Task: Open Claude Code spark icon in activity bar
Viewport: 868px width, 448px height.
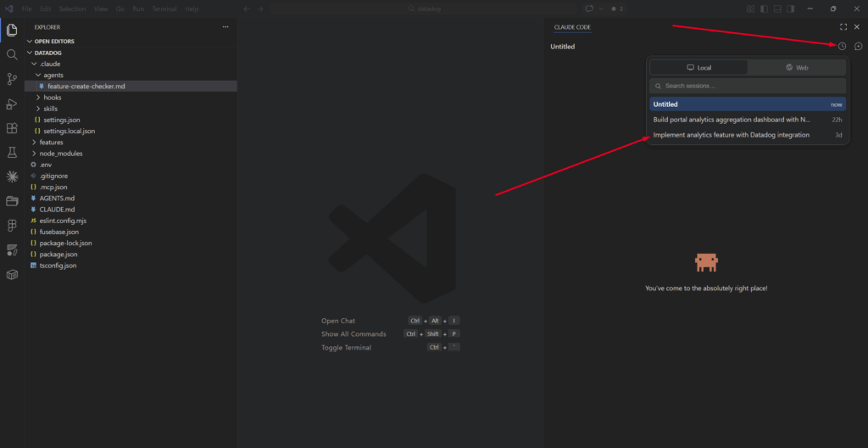Action: pyautogui.click(x=12, y=176)
